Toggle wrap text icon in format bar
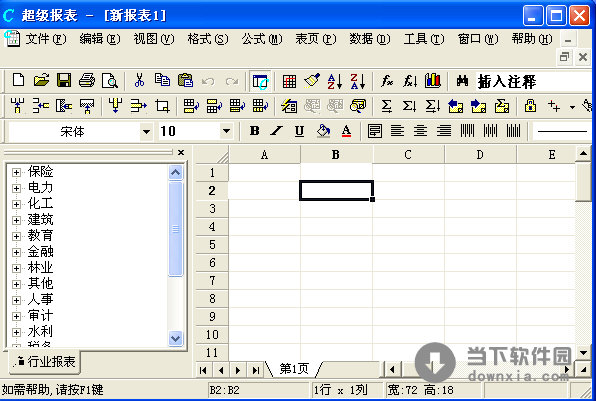596x401 pixels. point(374,131)
